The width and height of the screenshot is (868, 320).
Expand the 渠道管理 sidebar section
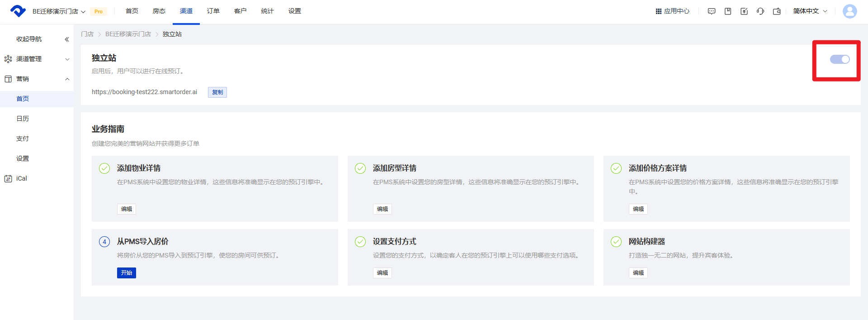tap(37, 59)
